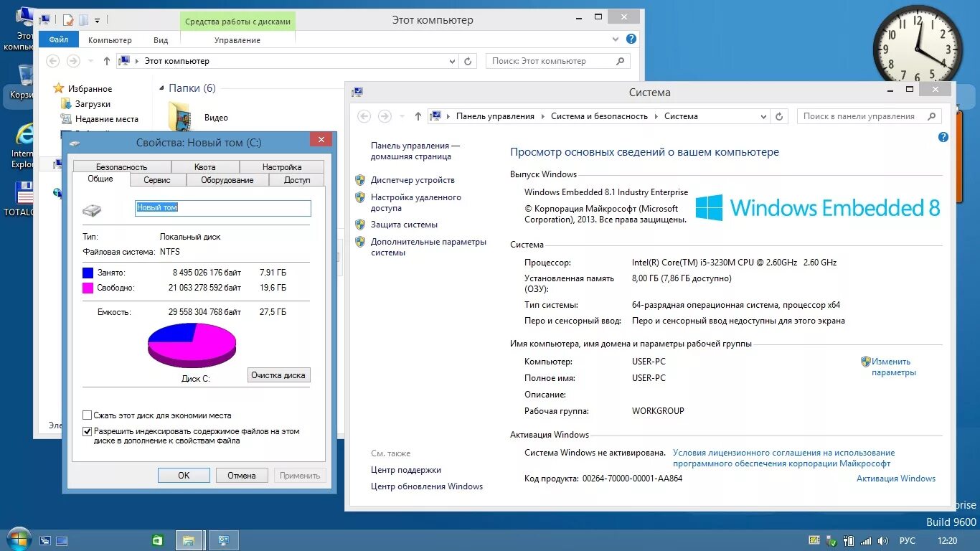Click the drive icon in the Свойства dialog

[92, 210]
